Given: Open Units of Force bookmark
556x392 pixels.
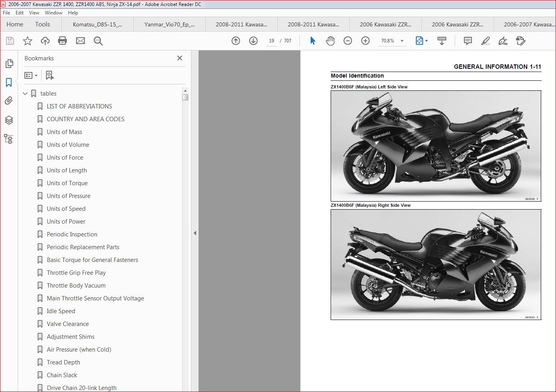Looking at the screenshot, I should coord(65,158).
